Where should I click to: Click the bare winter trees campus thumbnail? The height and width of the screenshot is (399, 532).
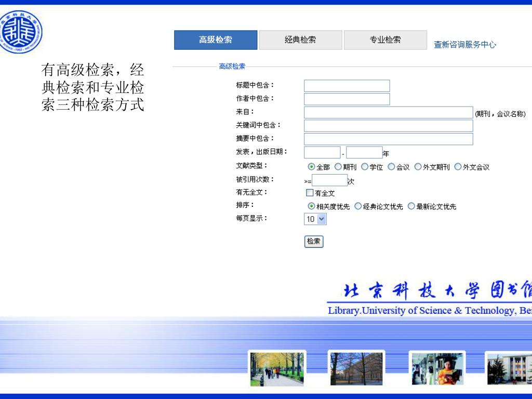(356, 369)
